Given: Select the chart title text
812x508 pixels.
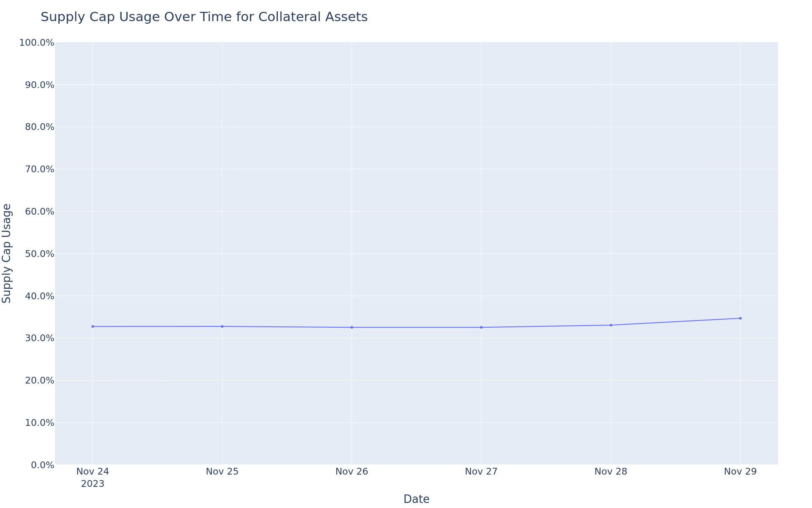Looking at the screenshot, I should pos(204,17).
